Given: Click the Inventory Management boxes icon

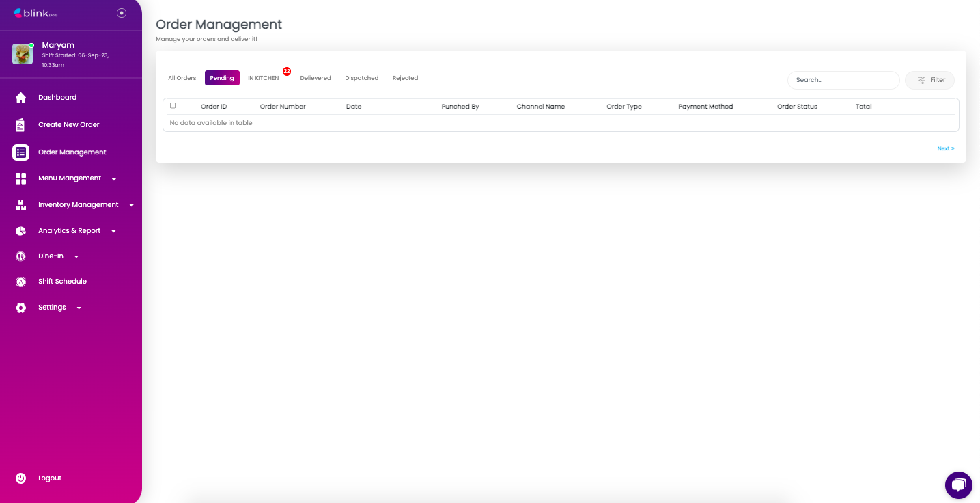Looking at the screenshot, I should 20,205.
